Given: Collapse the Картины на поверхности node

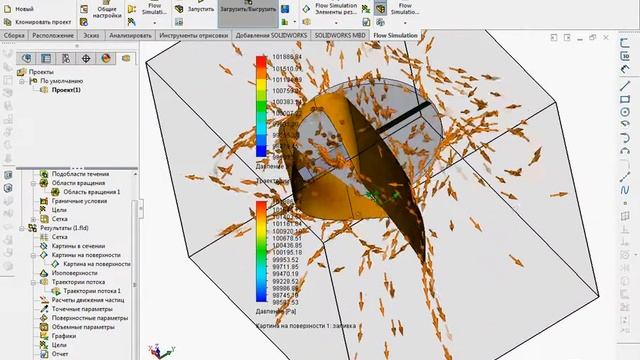Looking at the screenshot, I should click(33, 255).
